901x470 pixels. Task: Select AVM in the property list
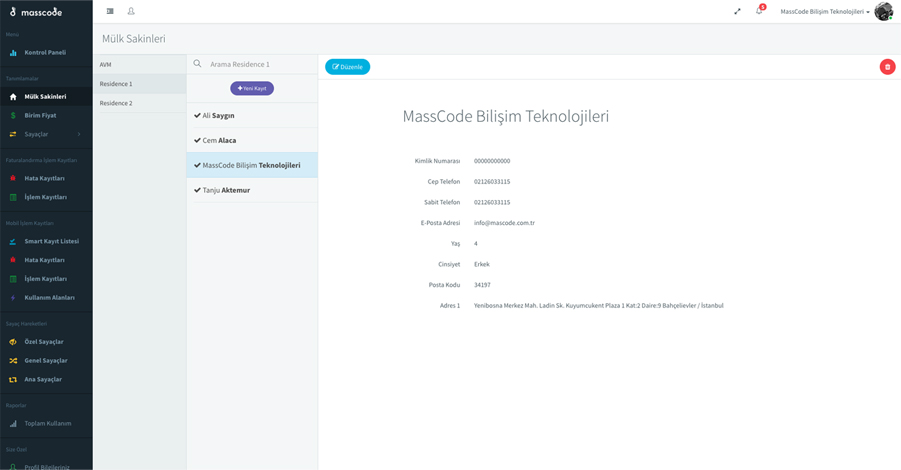tap(140, 64)
